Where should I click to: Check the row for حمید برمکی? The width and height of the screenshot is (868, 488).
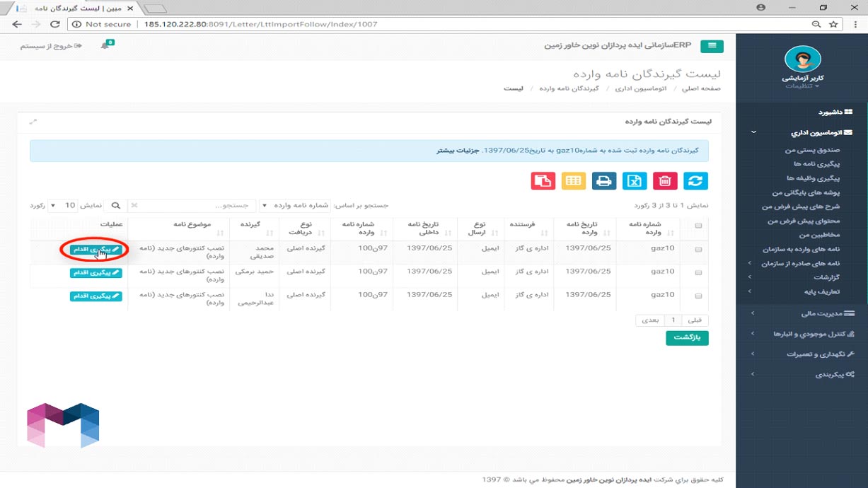point(699,272)
